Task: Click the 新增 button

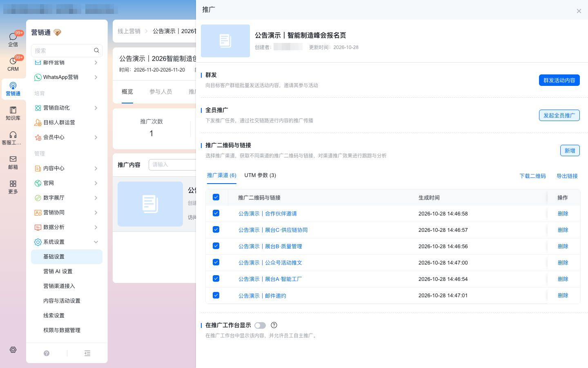Action: pyautogui.click(x=570, y=150)
